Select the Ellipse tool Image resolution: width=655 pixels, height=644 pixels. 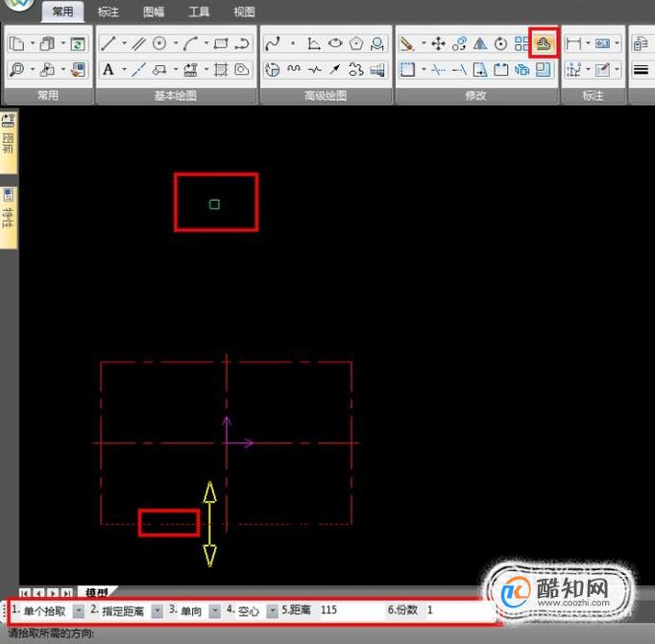pyautogui.click(x=335, y=43)
